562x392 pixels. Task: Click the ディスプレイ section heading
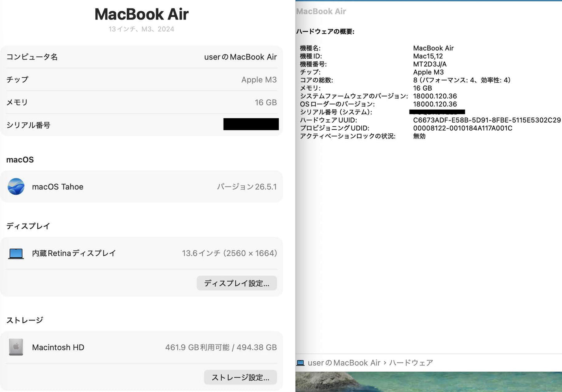pyautogui.click(x=28, y=226)
